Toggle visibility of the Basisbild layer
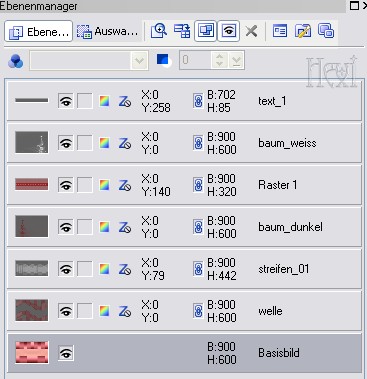 pyautogui.click(x=66, y=353)
